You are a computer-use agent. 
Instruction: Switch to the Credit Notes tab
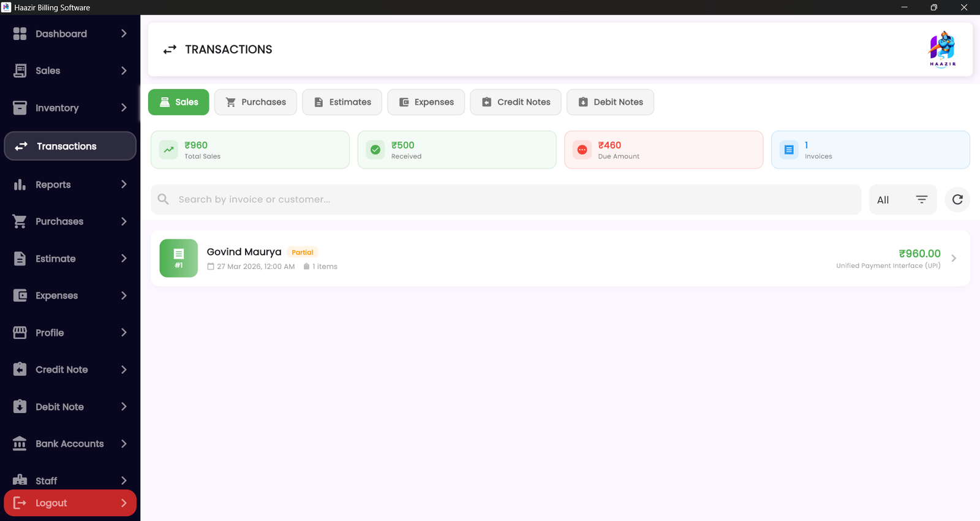[x=515, y=102]
